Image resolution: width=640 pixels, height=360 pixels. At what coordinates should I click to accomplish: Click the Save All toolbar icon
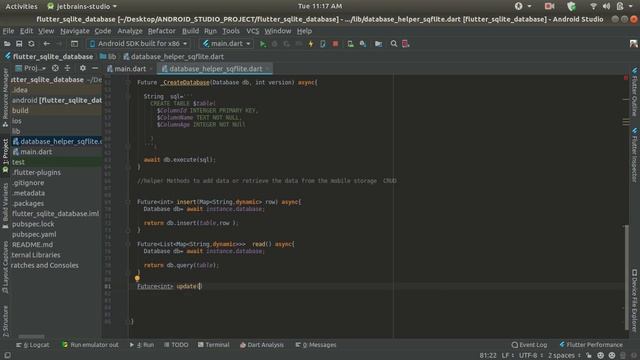coord(19,44)
